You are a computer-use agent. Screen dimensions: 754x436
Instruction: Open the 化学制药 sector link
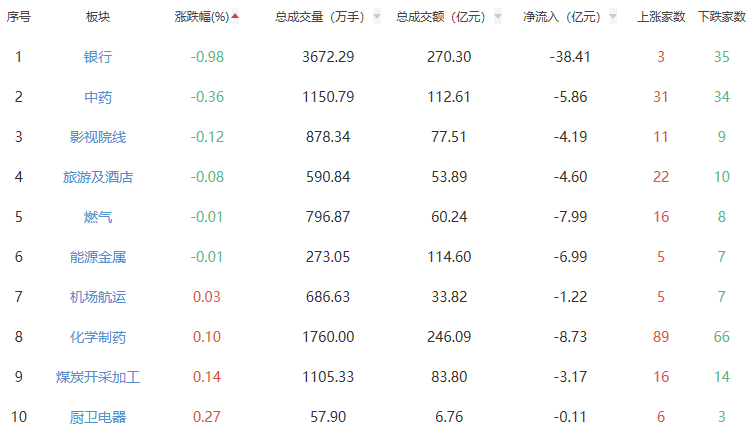tap(98, 337)
